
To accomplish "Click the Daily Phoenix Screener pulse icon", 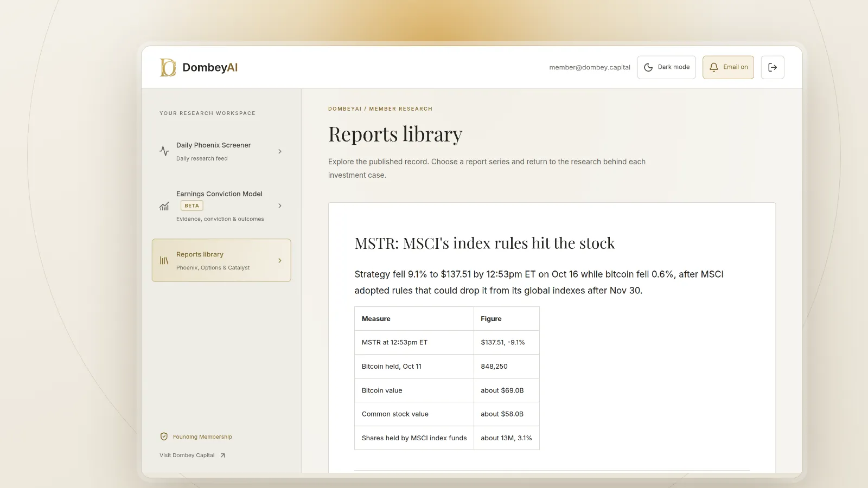I will tap(164, 151).
